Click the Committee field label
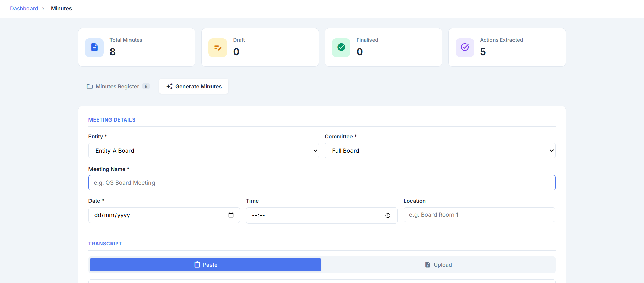The height and width of the screenshot is (283, 644). 341,136
